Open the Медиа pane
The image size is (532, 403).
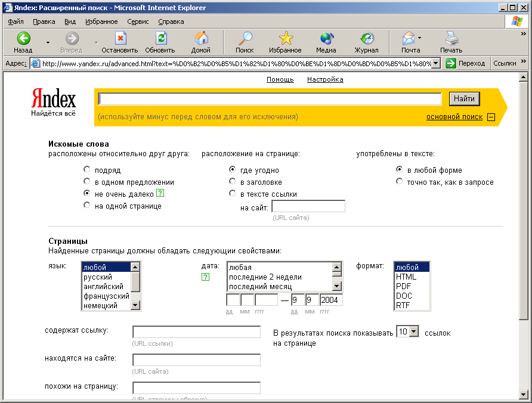326,42
